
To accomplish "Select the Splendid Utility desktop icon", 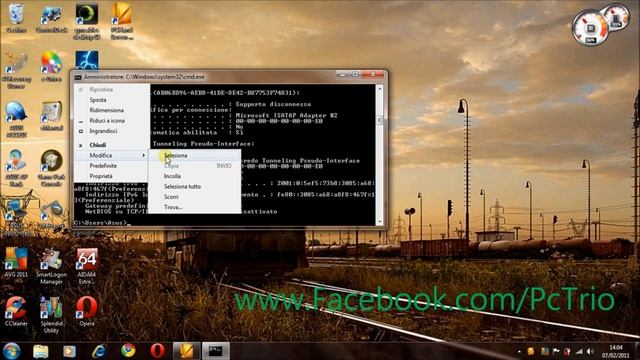I will [51, 315].
